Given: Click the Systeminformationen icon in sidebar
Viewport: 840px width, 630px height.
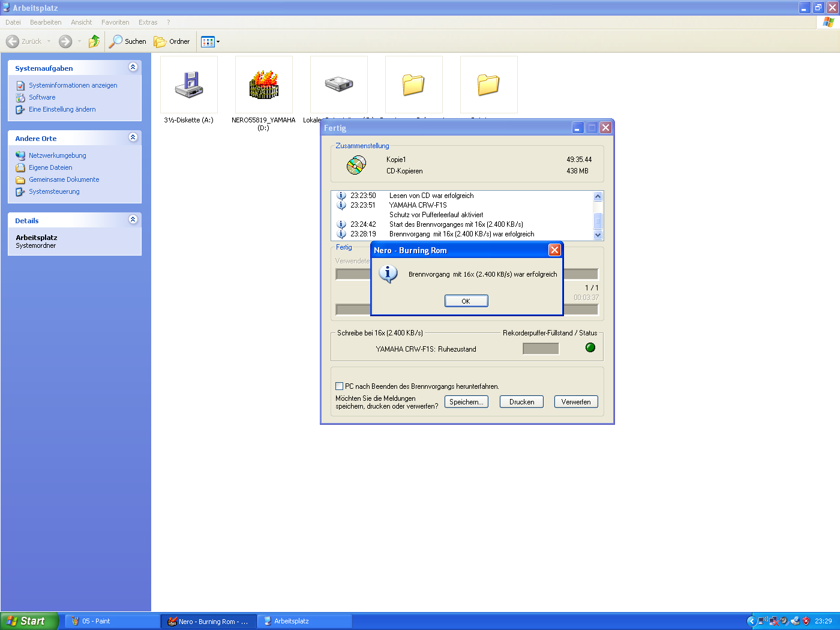Looking at the screenshot, I should click(x=20, y=85).
